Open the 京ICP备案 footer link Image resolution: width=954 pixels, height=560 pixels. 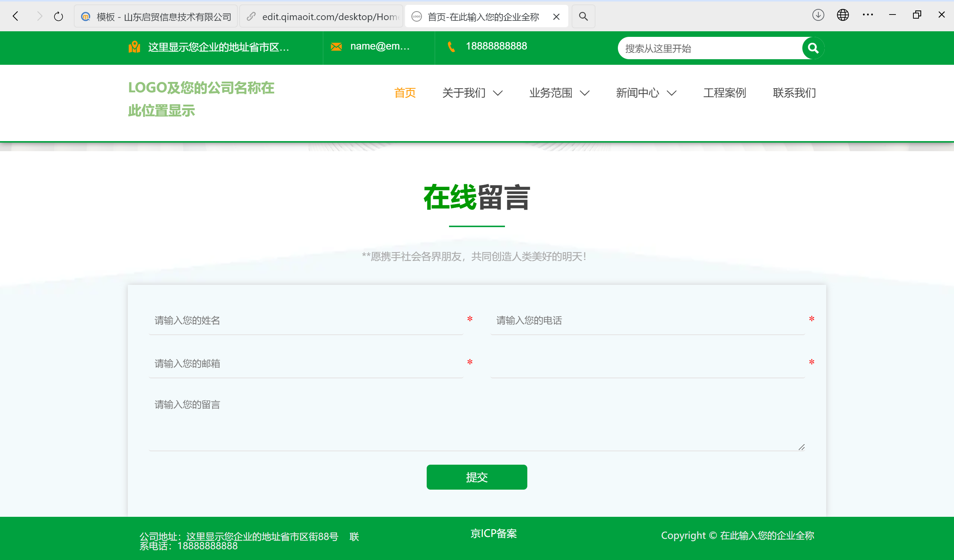coord(493,534)
